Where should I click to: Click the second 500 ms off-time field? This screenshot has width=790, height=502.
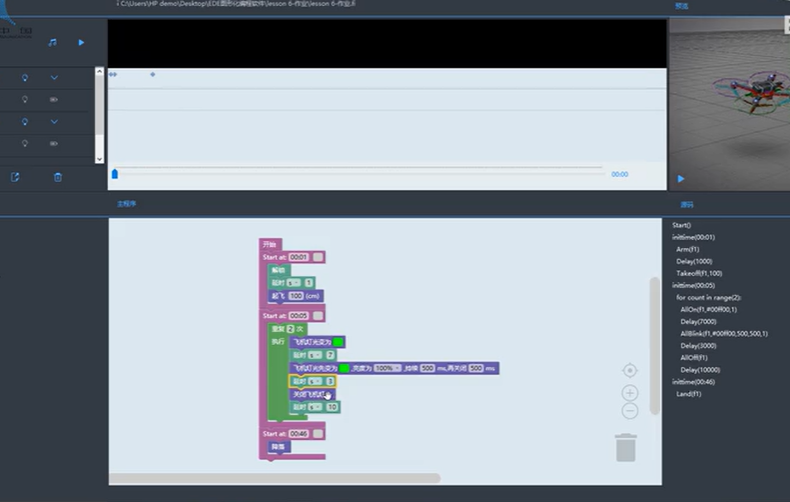pyautogui.click(x=476, y=368)
